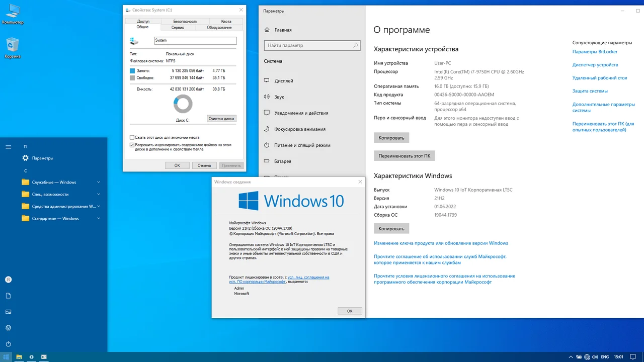The height and width of the screenshot is (362, 644).
Task: Open Settings gear in Start menu sidebar
Action: coord(8,328)
